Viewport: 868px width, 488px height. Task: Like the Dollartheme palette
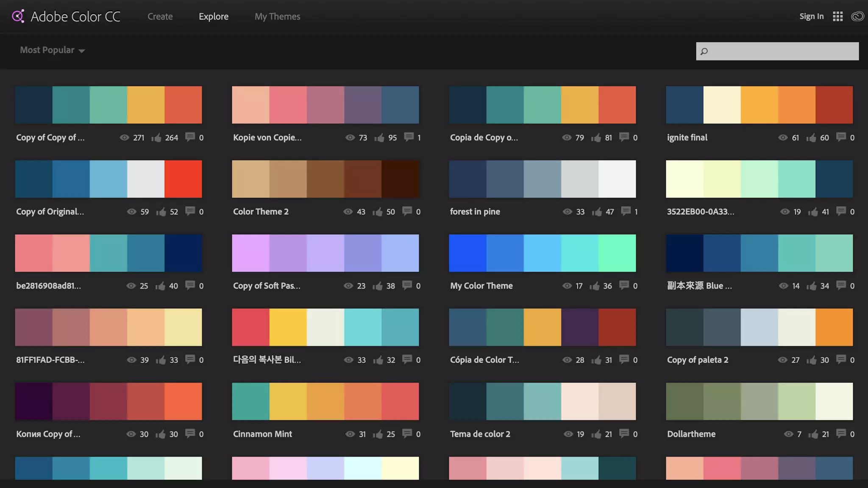(813, 434)
